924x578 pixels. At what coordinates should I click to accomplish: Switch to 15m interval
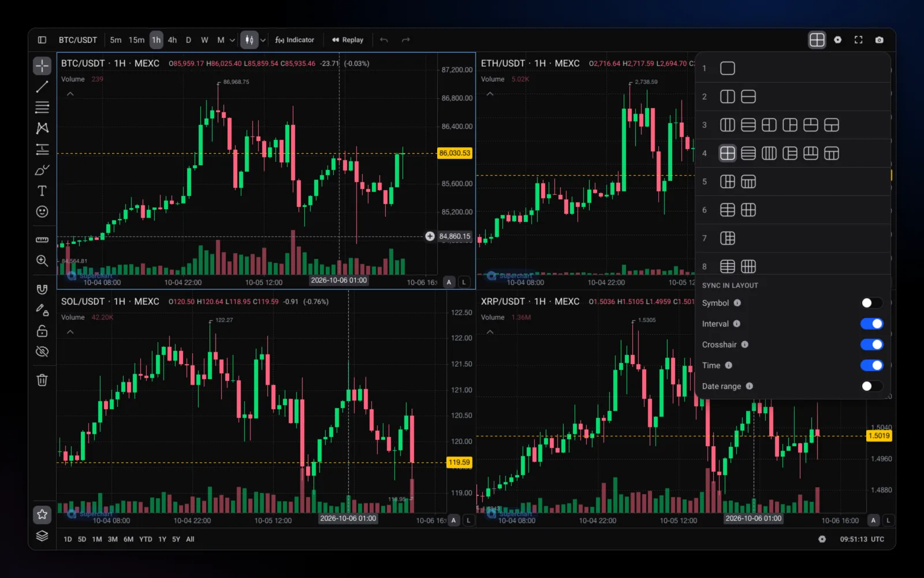136,40
